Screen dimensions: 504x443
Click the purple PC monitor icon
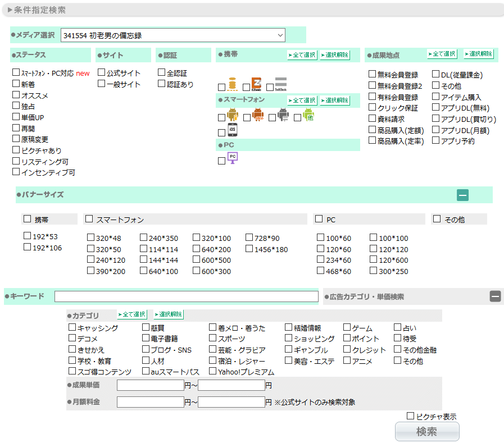coord(233,158)
